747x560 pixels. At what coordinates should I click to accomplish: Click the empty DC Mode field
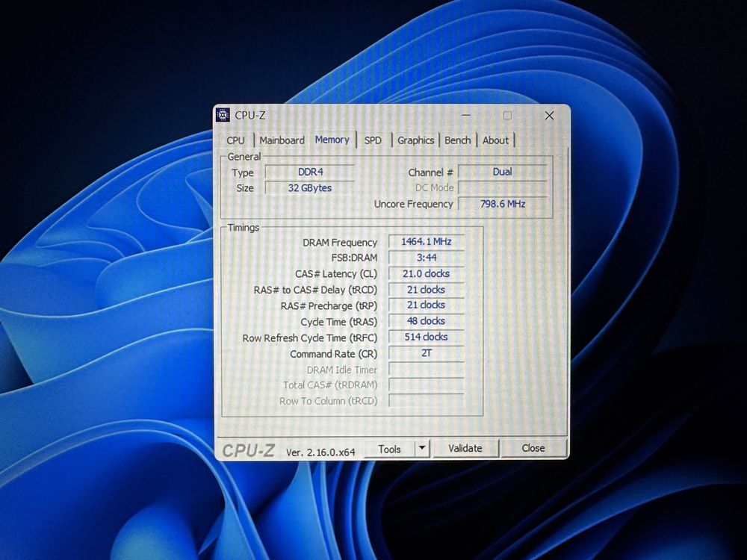pyautogui.click(x=503, y=187)
